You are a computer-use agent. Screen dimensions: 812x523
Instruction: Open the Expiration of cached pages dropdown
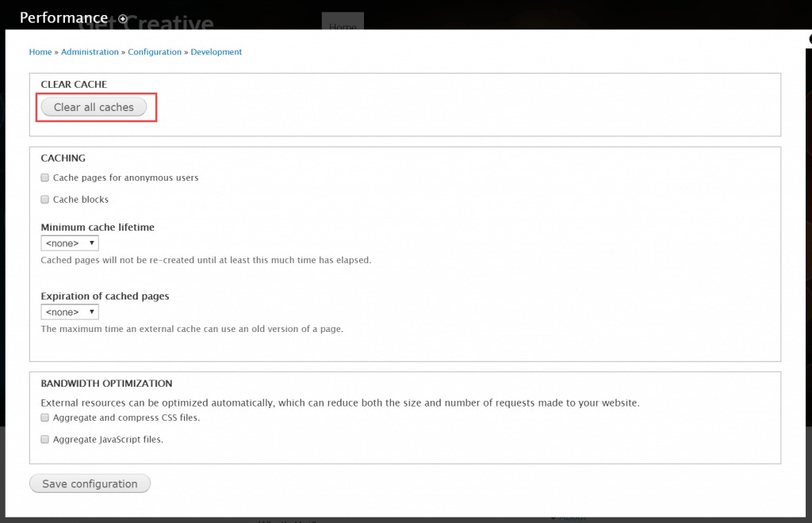coord(70,312)
